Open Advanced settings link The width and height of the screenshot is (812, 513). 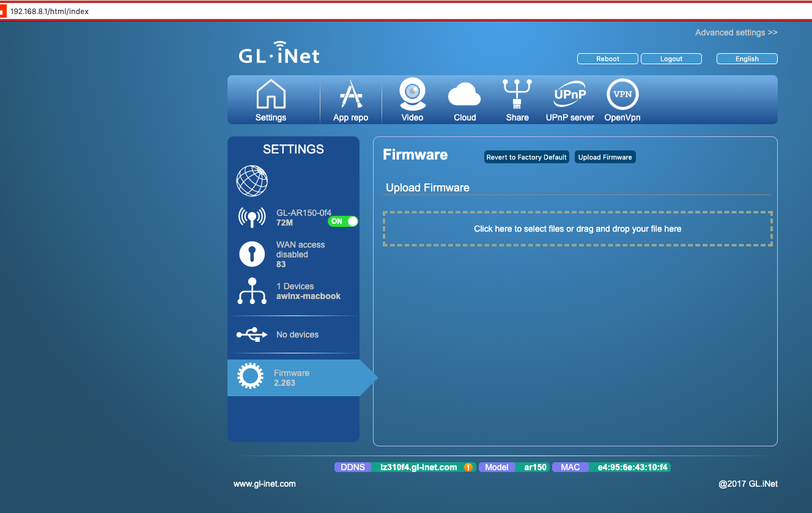click(x=736, y=32)
